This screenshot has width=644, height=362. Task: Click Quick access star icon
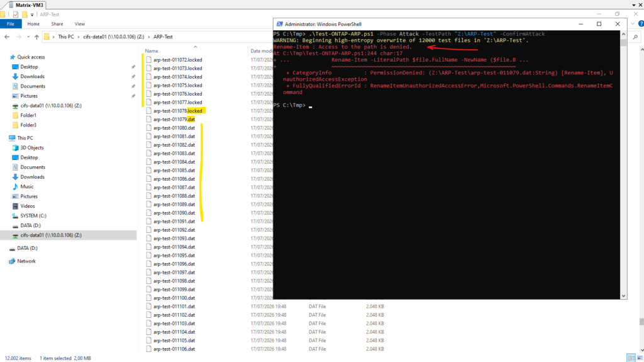pyautogui.click(x=13, y=57)
